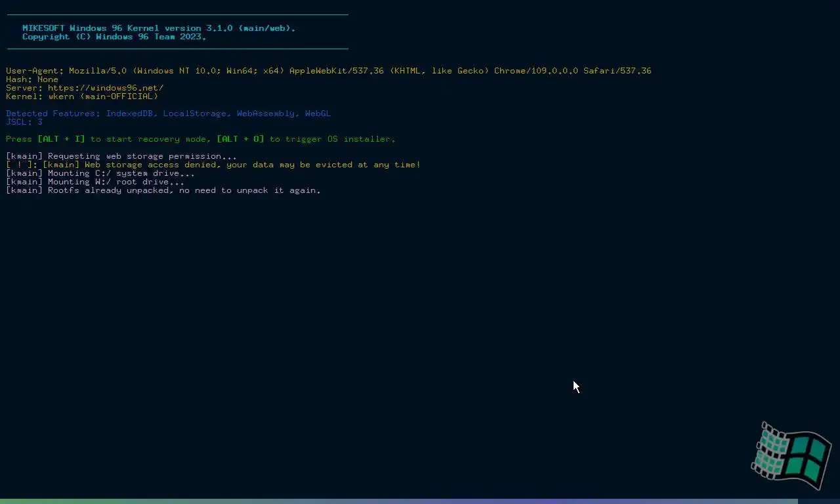Click the "Mounting C:/ system drive..." line
This screenshot has width=840, height=504.
pyautogui.click(x=100, y=173)
